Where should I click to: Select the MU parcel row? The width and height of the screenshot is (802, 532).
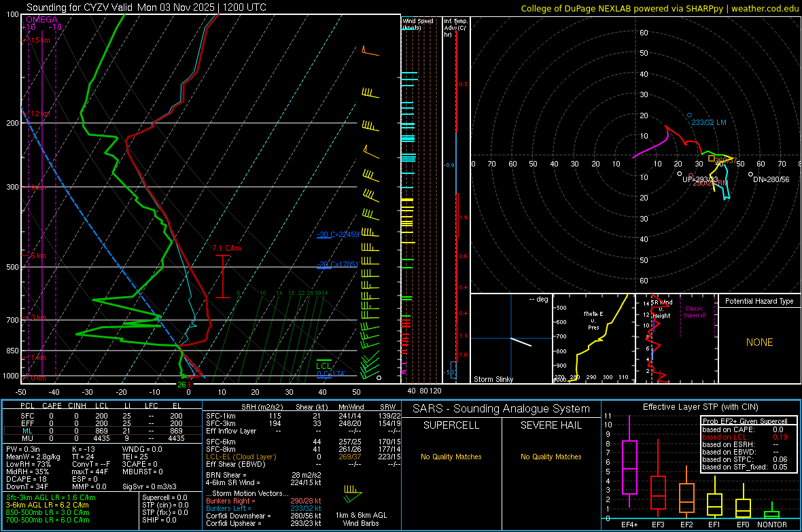(x=101, y=438)
